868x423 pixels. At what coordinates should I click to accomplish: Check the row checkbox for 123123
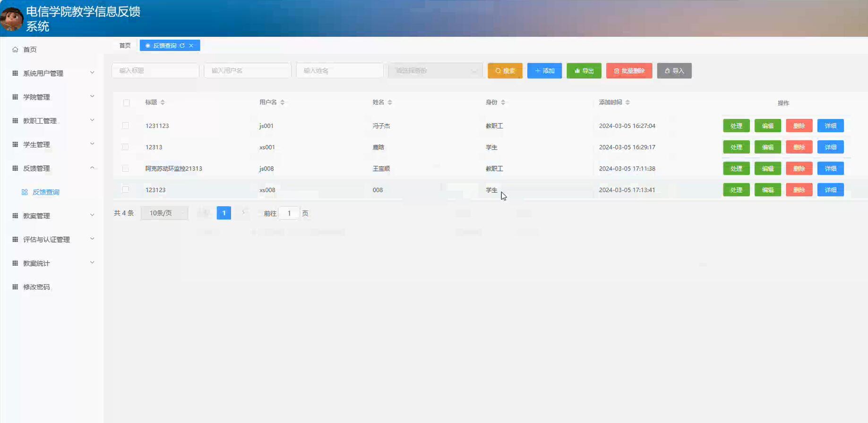(125, 189)
